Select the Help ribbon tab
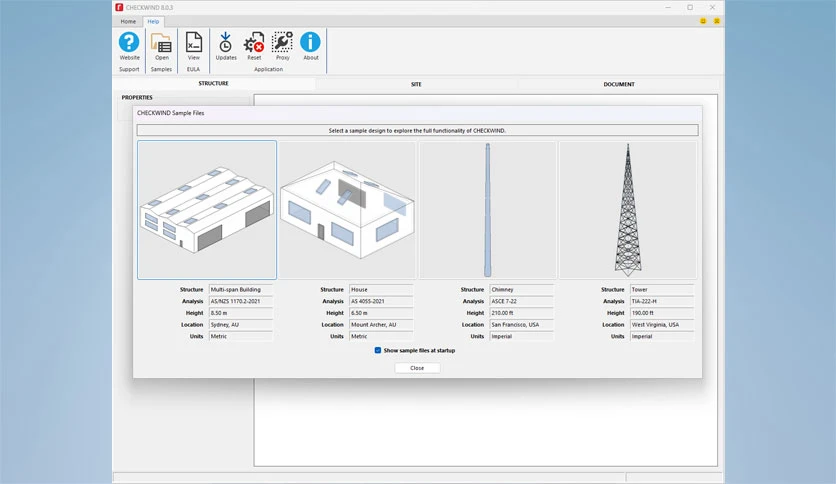The image size is (836, 484). pos(153,21)
